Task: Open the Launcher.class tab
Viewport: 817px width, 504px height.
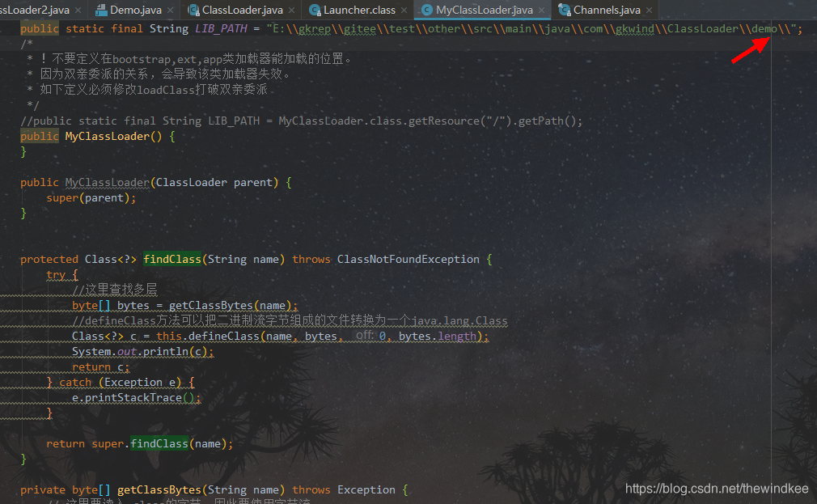Action: point(359,10)
